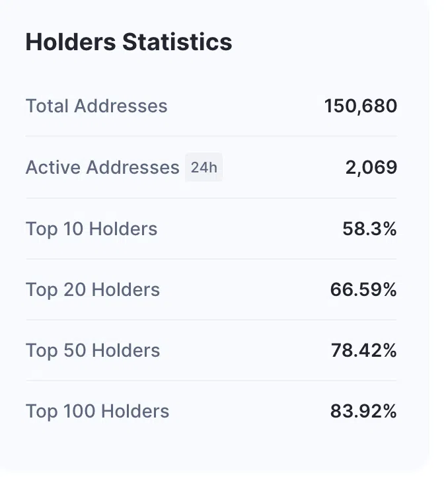Click the 78.42% value
This screenshot has width=448, height=477.
363,350
